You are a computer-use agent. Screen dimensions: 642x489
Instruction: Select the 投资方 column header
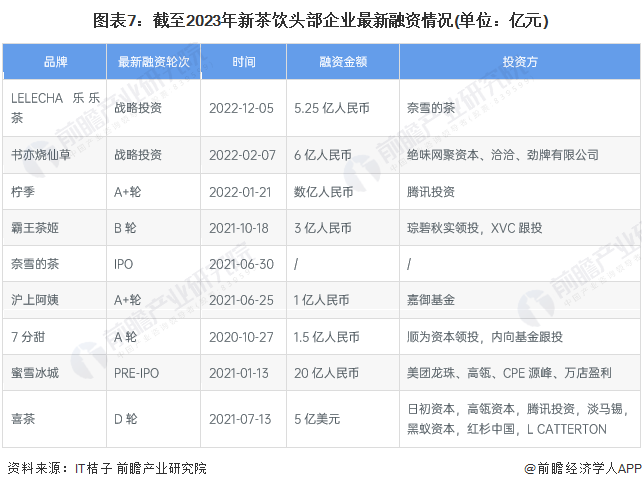click(520, 62)
